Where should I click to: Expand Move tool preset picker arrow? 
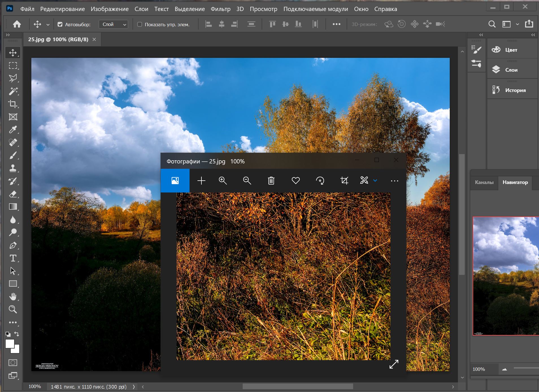(x=48, y=25)
